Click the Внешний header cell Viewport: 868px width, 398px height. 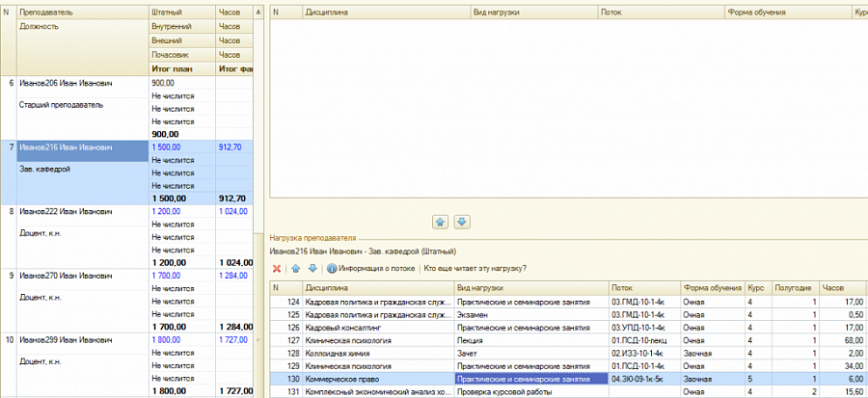tap(182, 40)
